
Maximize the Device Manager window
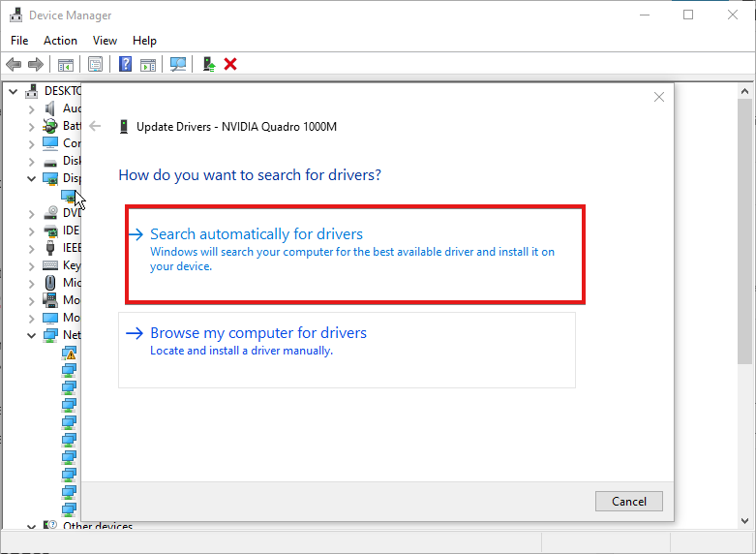(x=688, y=15)
